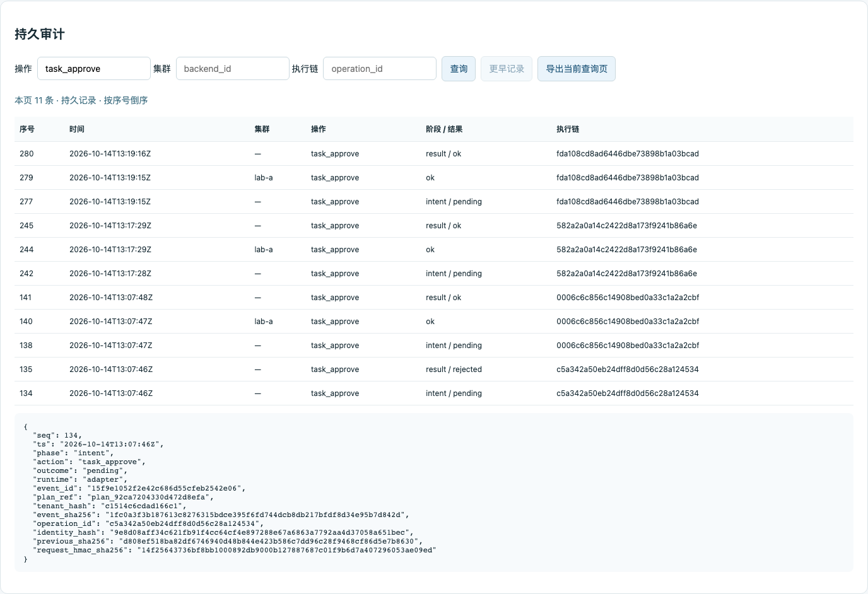Click the previous_sha256 line in the JSON detail
This screenshot has height=594, width=868.
click(228, 542)
